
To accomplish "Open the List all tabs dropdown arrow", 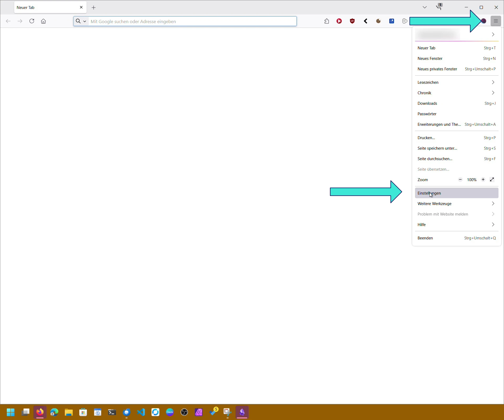I will (x=425, y=7).
